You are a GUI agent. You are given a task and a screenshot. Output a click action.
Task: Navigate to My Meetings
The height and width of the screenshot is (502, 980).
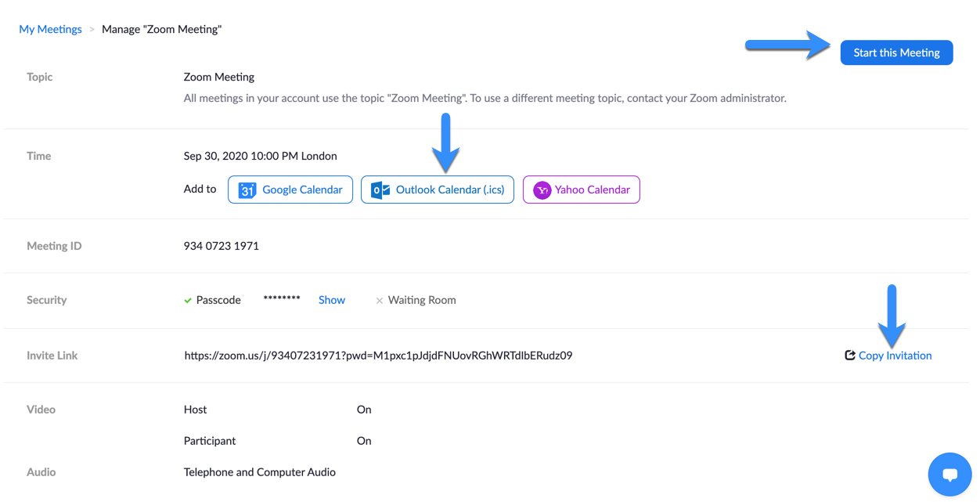click(x=50, y=29)
